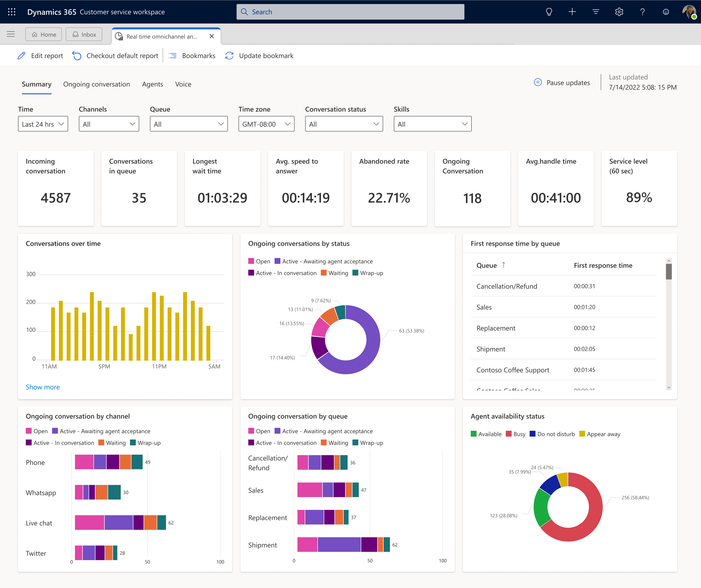Switch to the Ongoing conversation tab
Image resolution: width=701 pixels, height=588 pixels.
(x=96, y=84)
